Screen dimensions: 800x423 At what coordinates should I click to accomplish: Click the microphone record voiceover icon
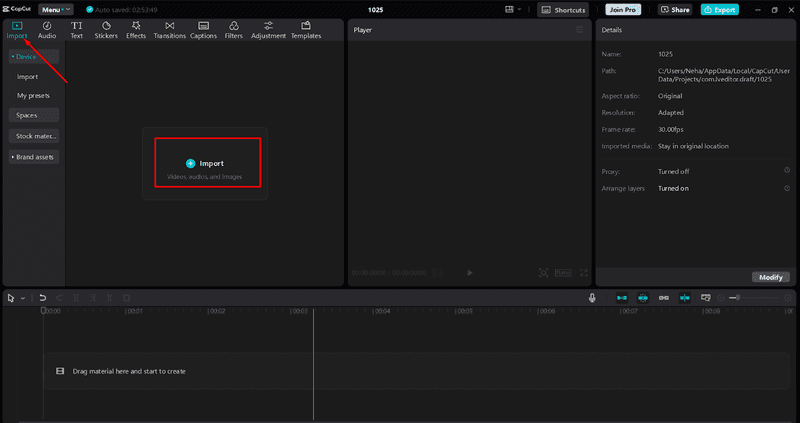[592, 298]
